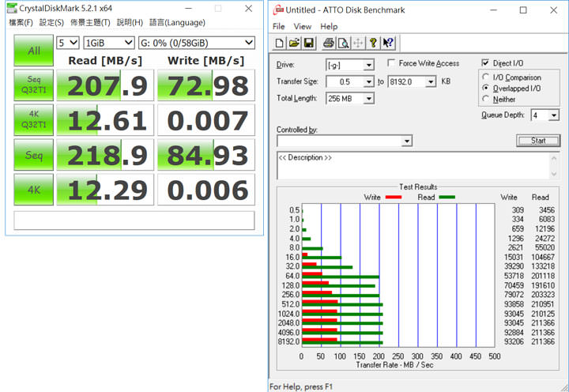Click the Save floppy disk icon

308,43
